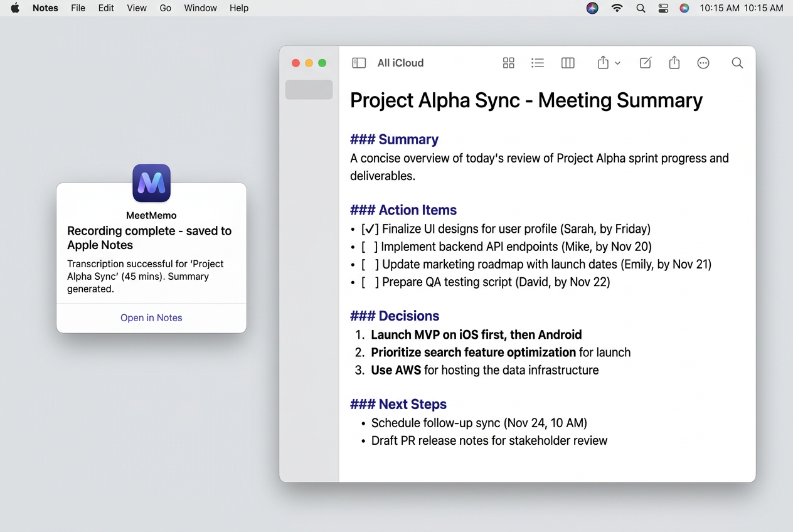
Task: Toggle the Notes sidebar panel icon
Action: [359, 63]
